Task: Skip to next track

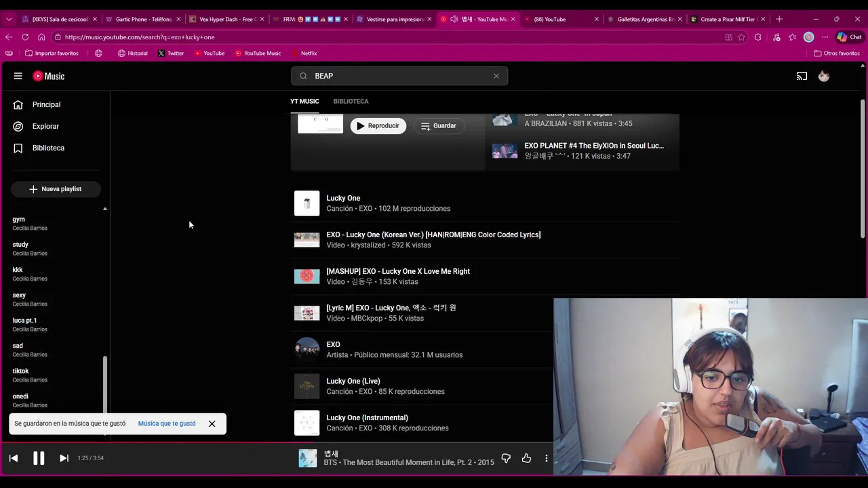Action: tap(64, 458)
